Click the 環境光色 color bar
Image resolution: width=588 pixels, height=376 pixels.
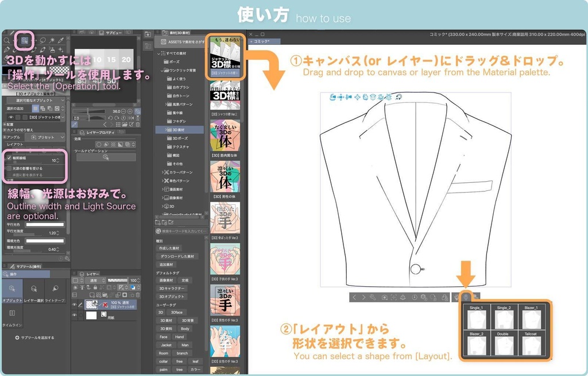click(45, 241)
